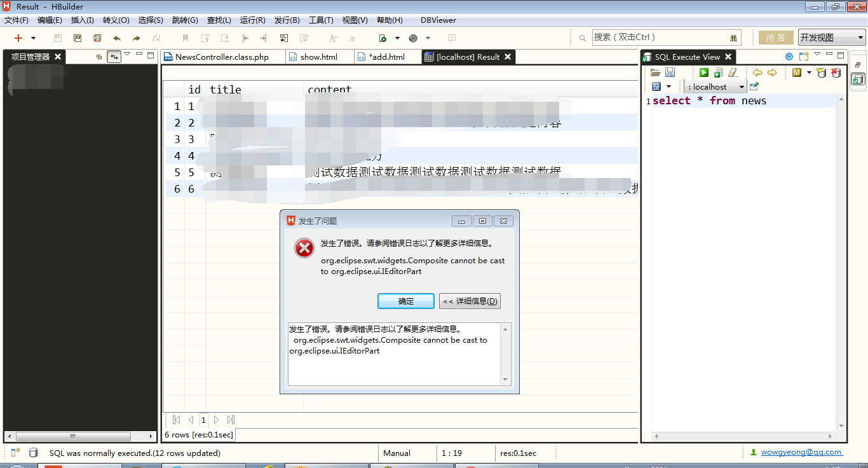Click the red error icon in dialog

(x=304, y=248)
